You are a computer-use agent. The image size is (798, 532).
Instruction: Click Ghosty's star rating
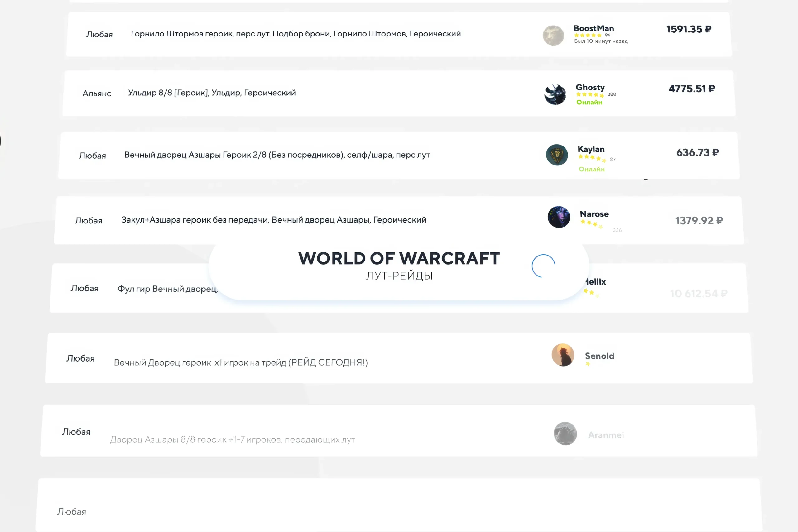(590, 95)
